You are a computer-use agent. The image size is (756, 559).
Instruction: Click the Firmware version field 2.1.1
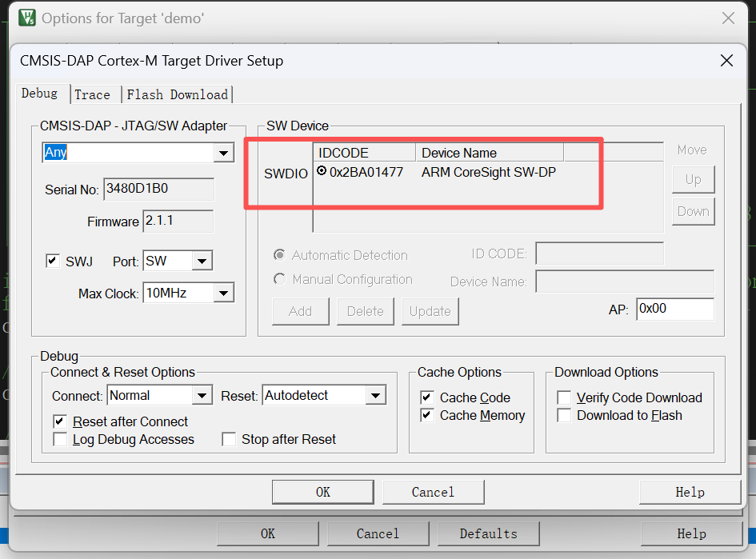pyautogui.click(x=178, y=222)
